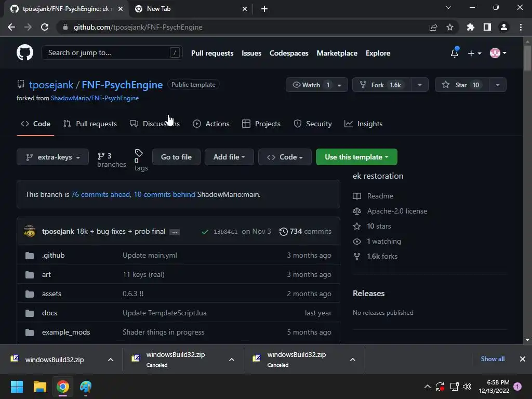Fork the repository

click(x=382, y=85)
